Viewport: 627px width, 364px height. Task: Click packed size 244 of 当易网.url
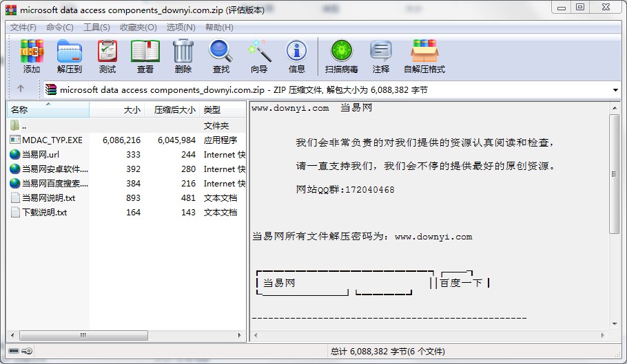188,154
